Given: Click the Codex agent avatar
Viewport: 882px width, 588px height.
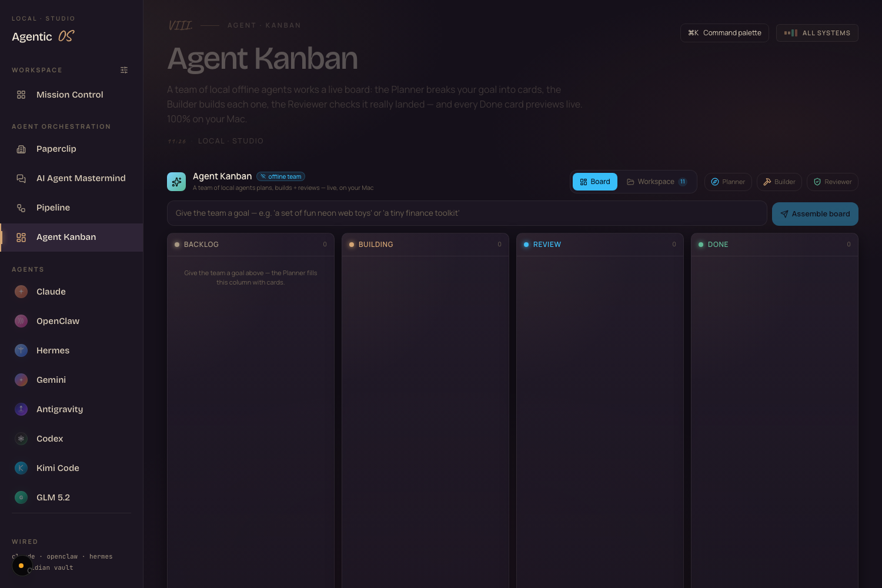Looking at the screenshot, I should (x=21, y=439).
